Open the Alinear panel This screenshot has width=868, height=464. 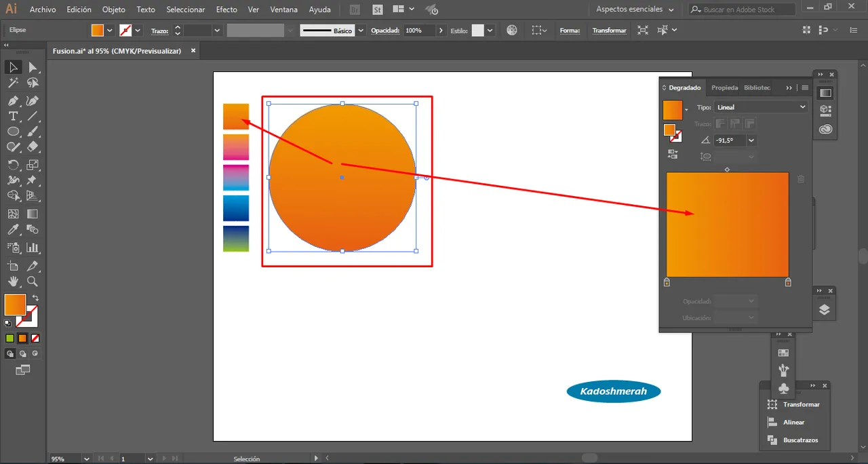tap(793, 422)
